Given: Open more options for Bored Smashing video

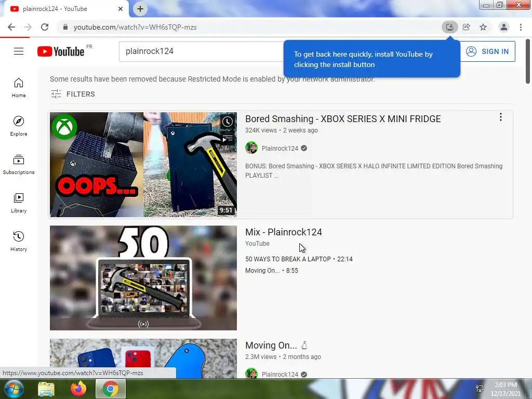Looking at the screenshot, I should click(501, 117).
